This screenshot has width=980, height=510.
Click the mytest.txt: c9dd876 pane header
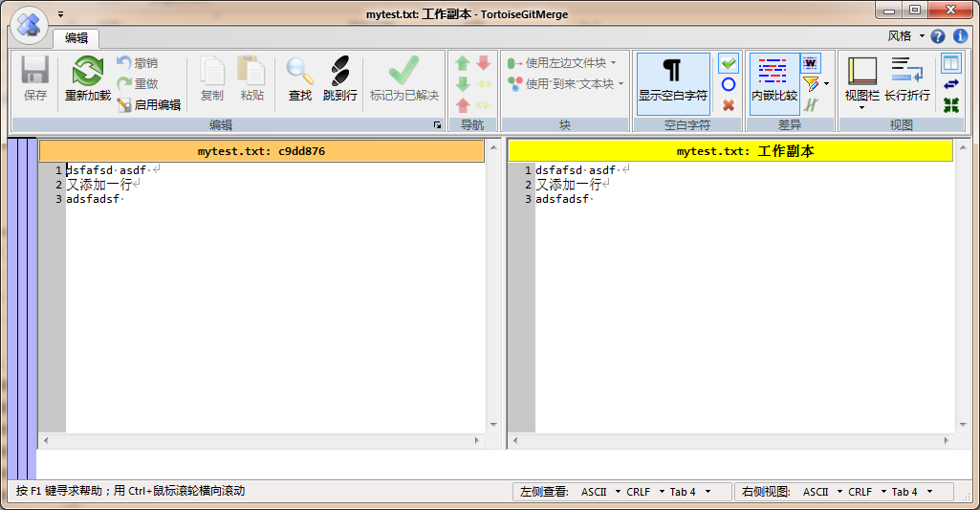pos(261,151)
